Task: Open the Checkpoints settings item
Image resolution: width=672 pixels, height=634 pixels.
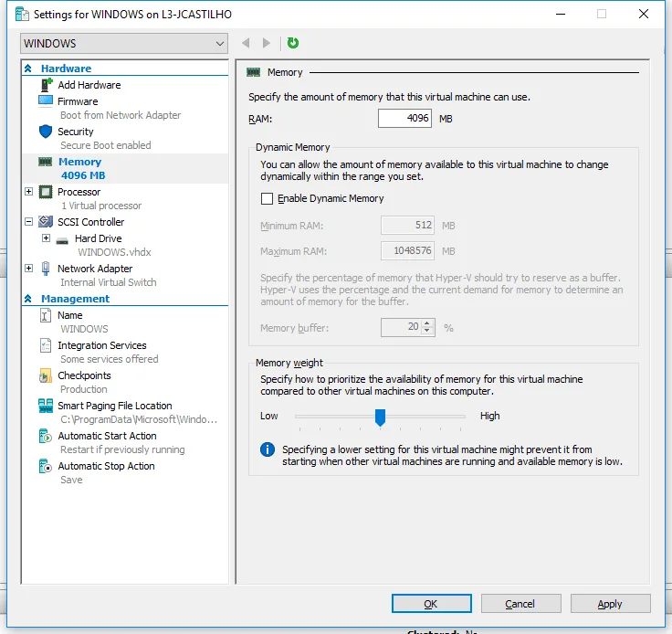Action: point(84,375)
